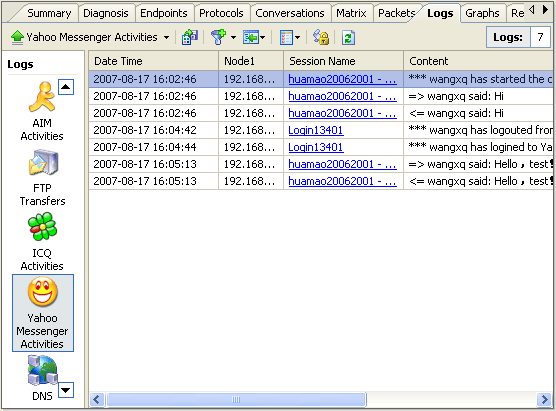Click the green up-arrow icon in toolbar
The width and height of the screenshot is (556, 411).
(17, 37)
